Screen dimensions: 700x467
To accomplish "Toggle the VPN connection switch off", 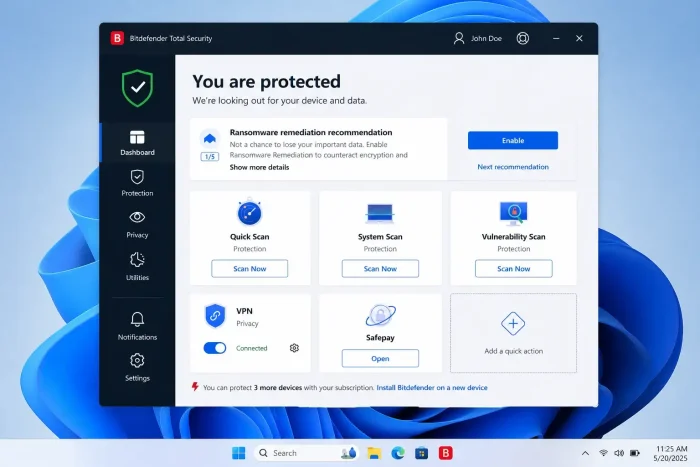I will [215, 348].
